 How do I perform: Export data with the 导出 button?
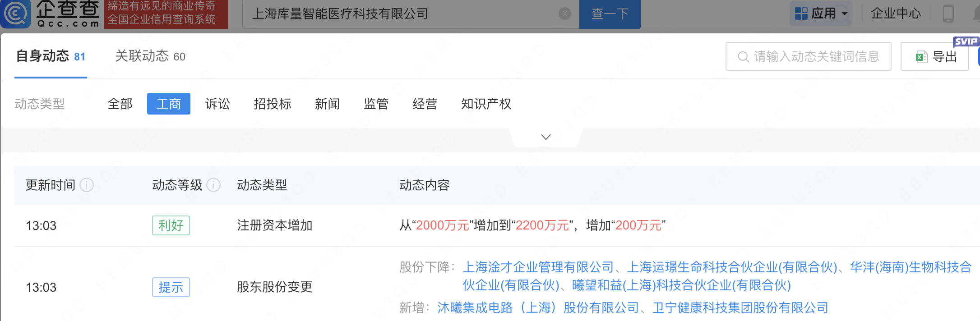[x=935, y=56]
